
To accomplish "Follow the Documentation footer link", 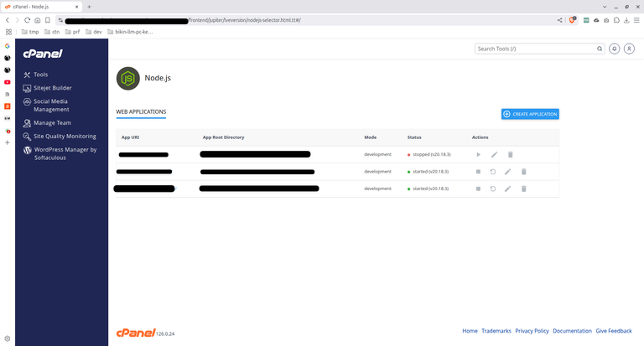I will (572, 331).
